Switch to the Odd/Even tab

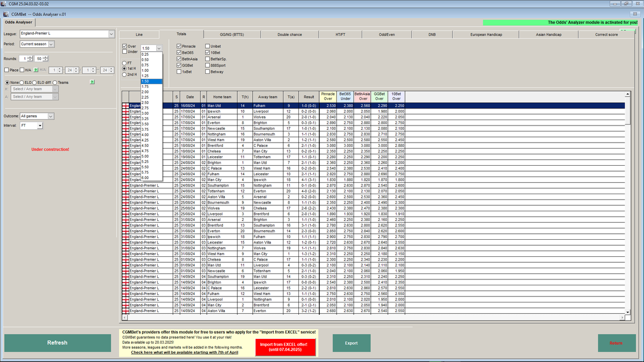[x=386, y=34]
